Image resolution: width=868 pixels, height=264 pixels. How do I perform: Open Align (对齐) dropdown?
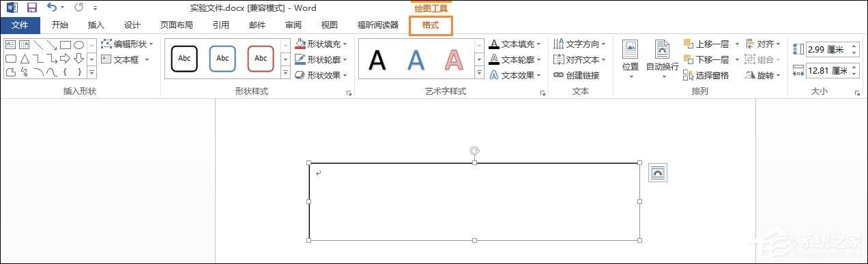[x=764, y=44]
